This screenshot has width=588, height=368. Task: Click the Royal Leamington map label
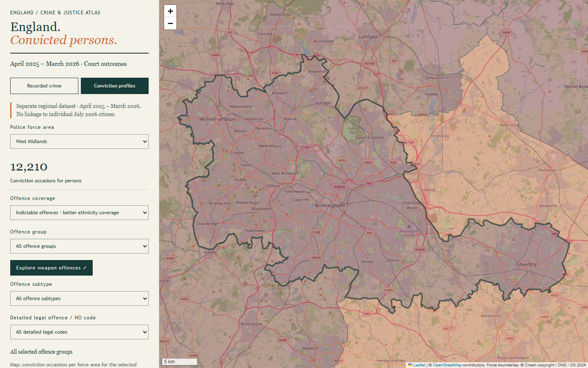(513, 358)
